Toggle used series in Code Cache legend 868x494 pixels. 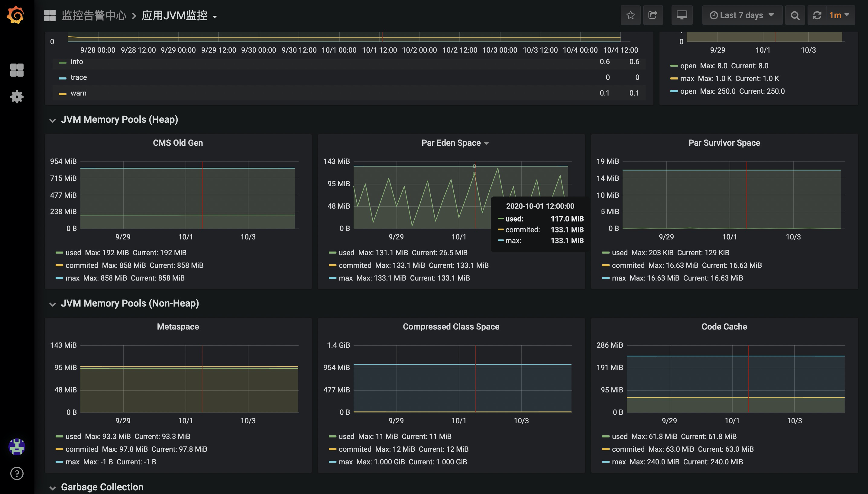[620, 436]
